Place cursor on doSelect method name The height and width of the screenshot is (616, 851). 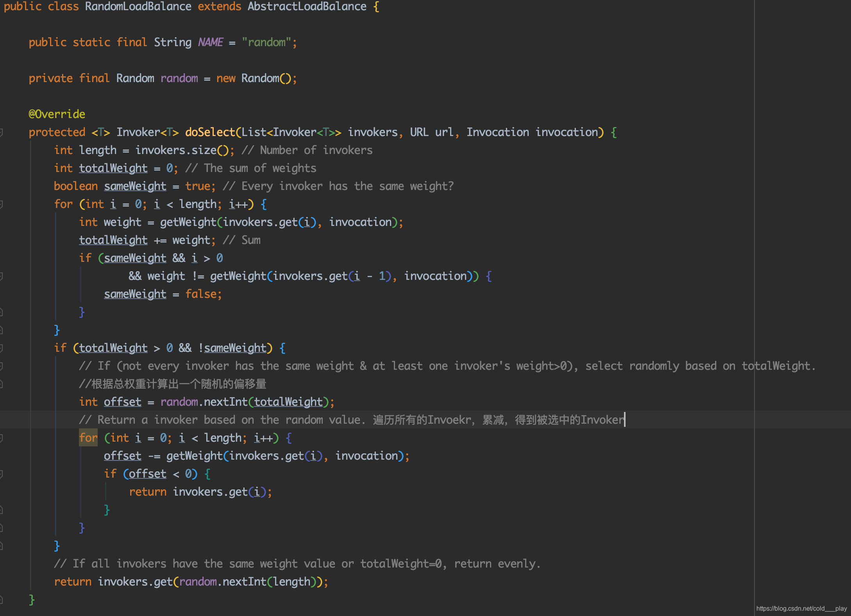tap(210, 133)
